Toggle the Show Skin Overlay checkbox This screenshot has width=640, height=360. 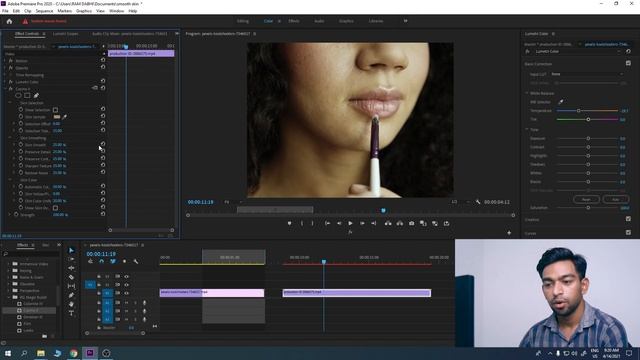pyautogui.click(x=55, y=208)
